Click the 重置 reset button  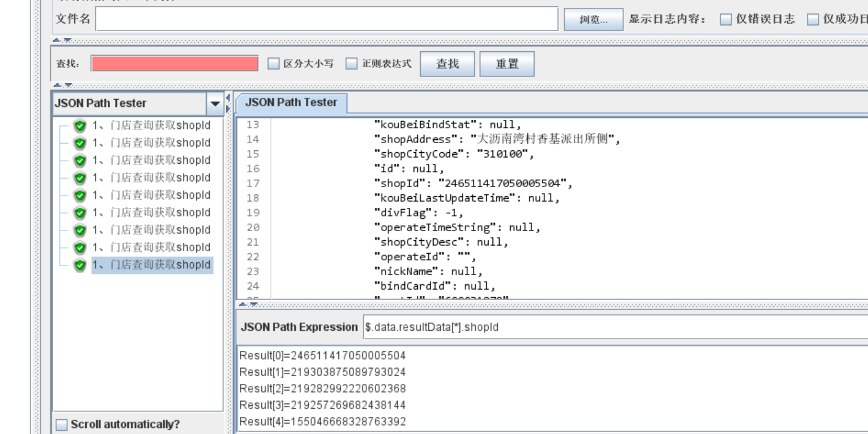click(507, 64)
